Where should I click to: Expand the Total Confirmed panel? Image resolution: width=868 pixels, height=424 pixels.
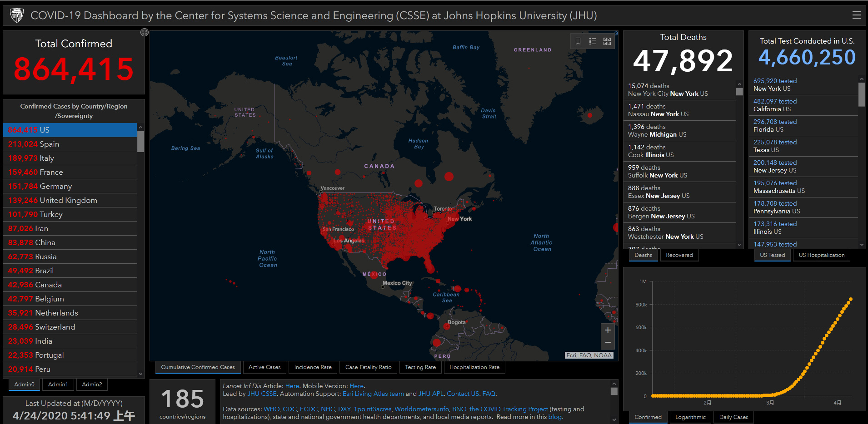pos(145,32)
